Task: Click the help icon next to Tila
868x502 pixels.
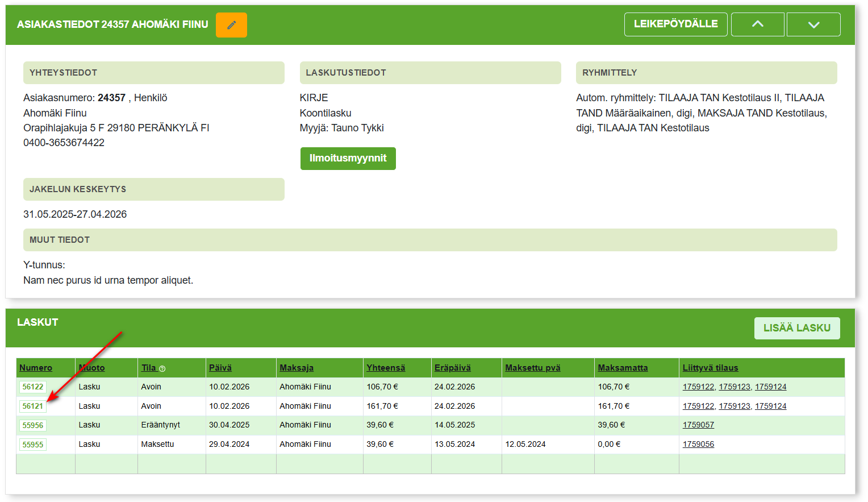Action: (x=162, y=369)
